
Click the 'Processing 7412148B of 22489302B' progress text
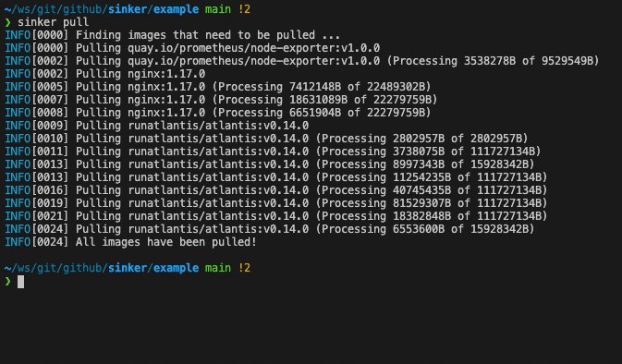pyautogui.click(x=322, y=87)
